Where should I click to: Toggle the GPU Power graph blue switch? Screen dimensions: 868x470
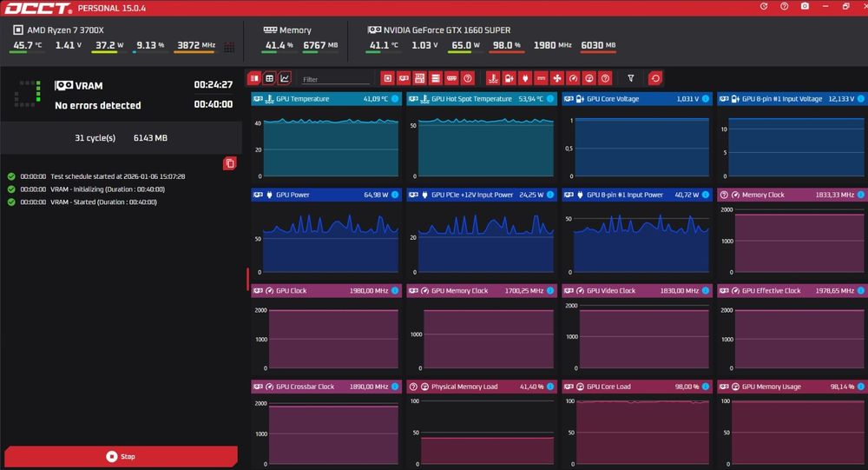(x=395, y=195)
